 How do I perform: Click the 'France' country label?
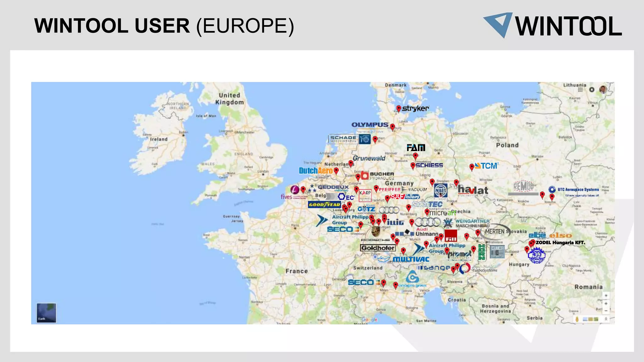tap(297, 271)
